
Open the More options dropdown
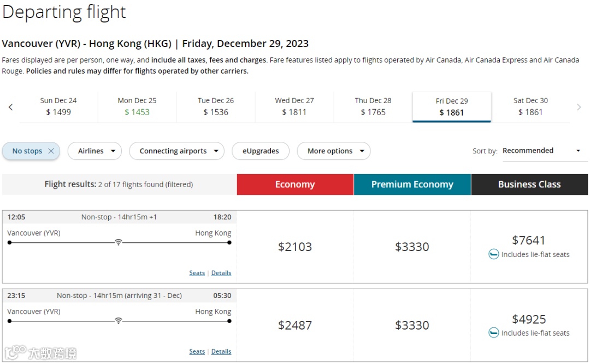pos(334,151)
